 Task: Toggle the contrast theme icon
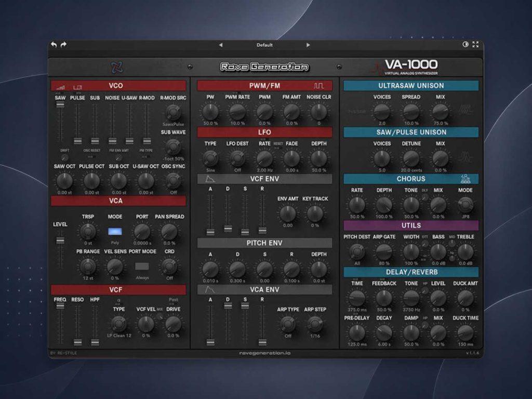(x=465, y=45)
